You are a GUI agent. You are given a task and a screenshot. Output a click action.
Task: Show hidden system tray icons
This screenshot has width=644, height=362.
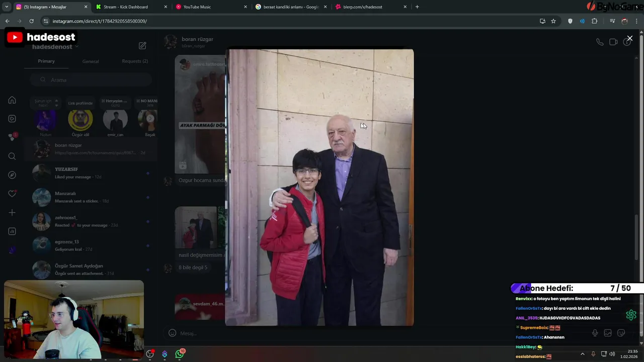tap(583, 354)
